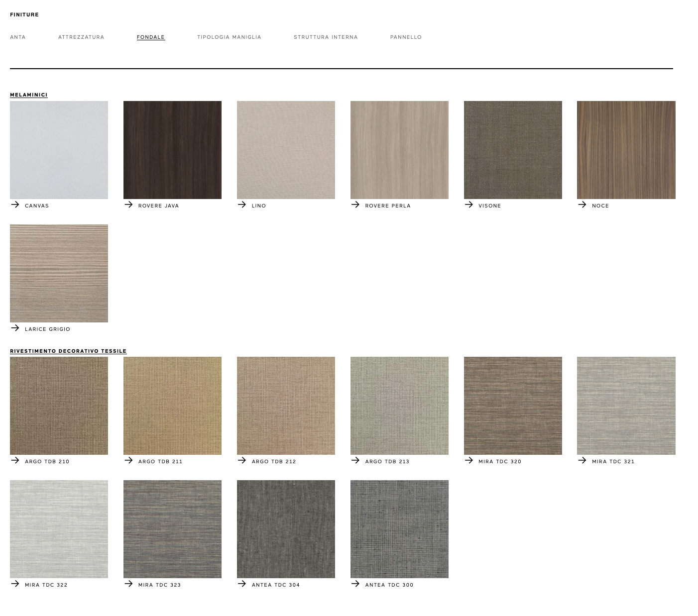This screenshot has height=616, width=698.
Task: Select the arrow icon by Larice Grigio
Action: [15, 328]
